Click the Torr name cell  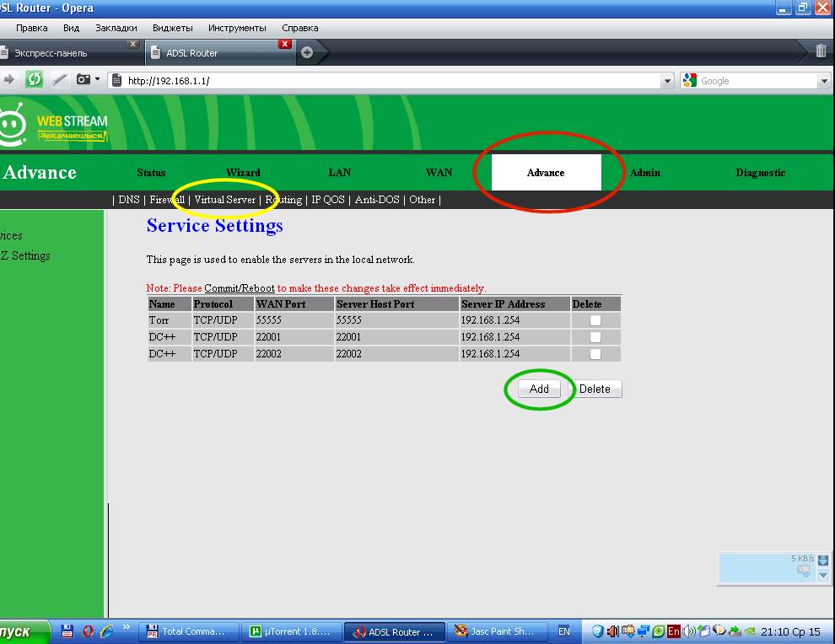[169, 320]
